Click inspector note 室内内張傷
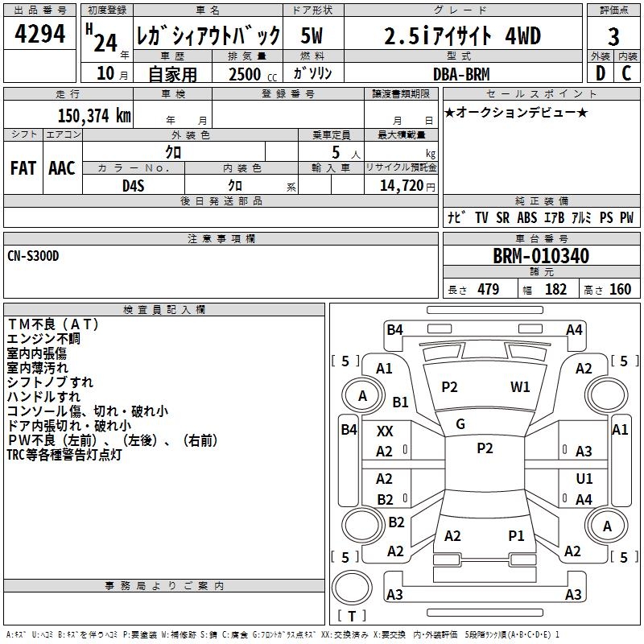644x644 pixels. coord(37,353)
